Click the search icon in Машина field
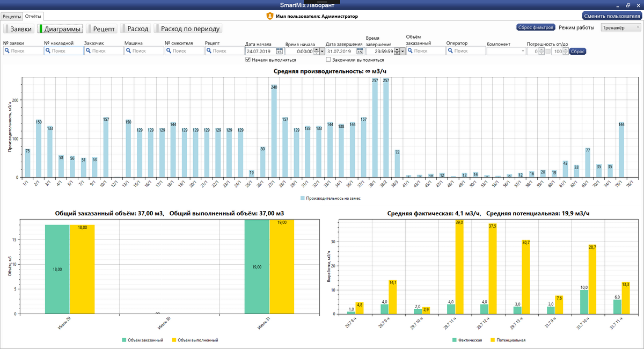 [x=129, y=51]
